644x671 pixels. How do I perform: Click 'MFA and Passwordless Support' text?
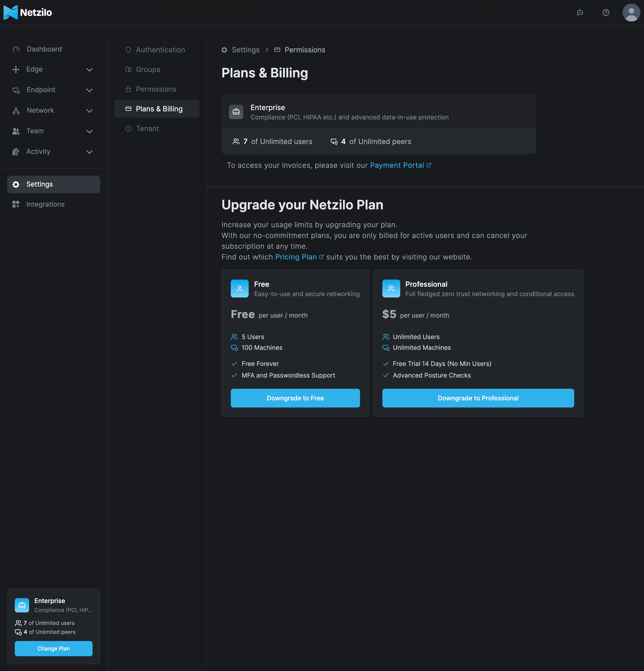click(x=288, y=376)
